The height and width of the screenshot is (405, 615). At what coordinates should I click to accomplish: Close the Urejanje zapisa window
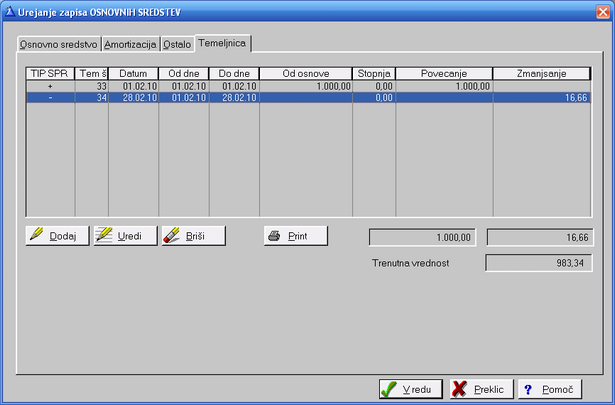pos(603,12)
